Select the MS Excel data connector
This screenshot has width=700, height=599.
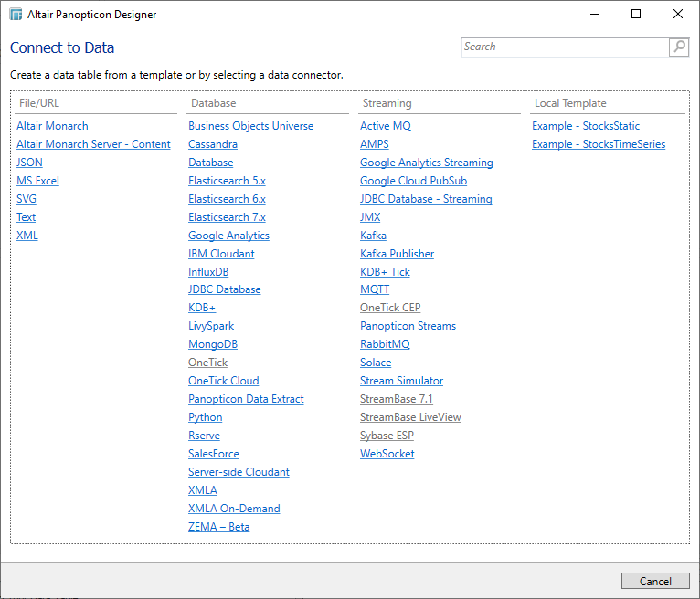(37, 181)
